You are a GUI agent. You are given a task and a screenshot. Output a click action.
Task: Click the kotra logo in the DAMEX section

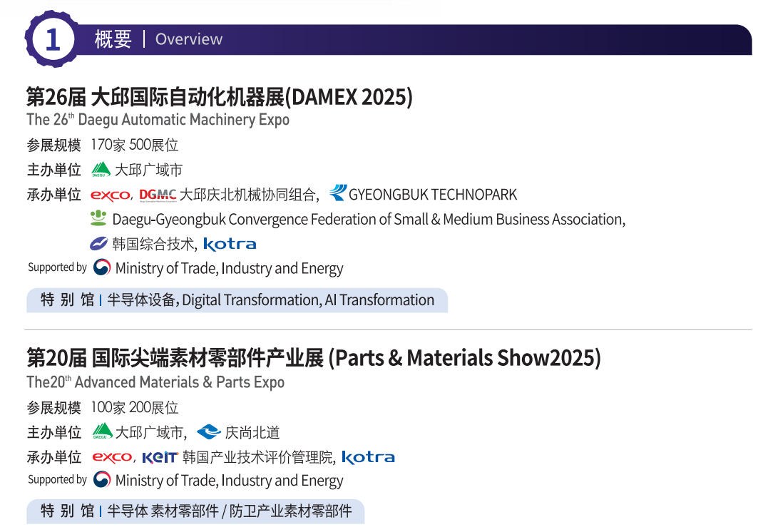click(230, 244)
